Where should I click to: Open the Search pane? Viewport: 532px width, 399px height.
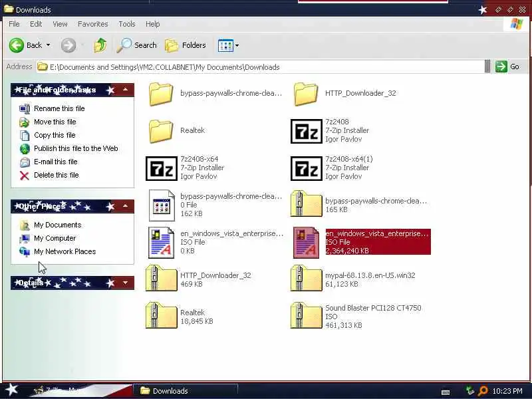click(137, 45)
